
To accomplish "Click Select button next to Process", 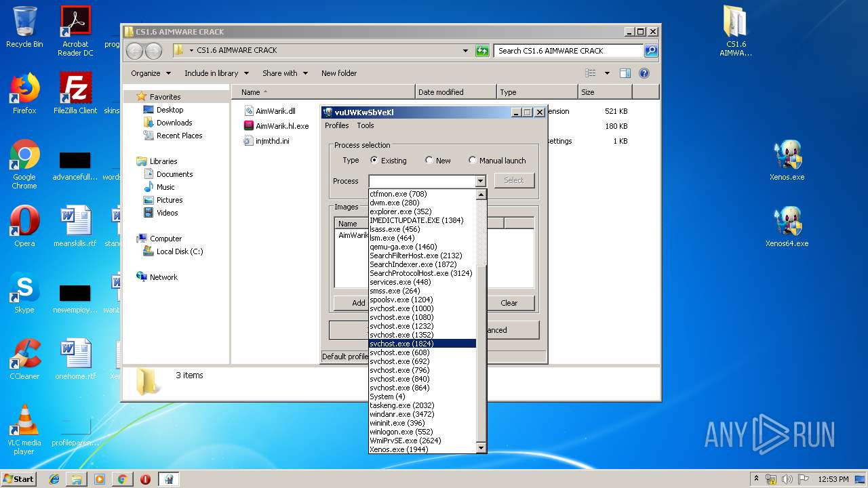I will [514, 180].
